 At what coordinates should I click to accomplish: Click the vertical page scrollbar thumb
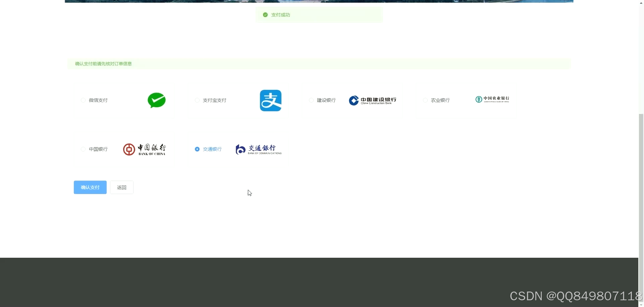click(x=641, y=208)
